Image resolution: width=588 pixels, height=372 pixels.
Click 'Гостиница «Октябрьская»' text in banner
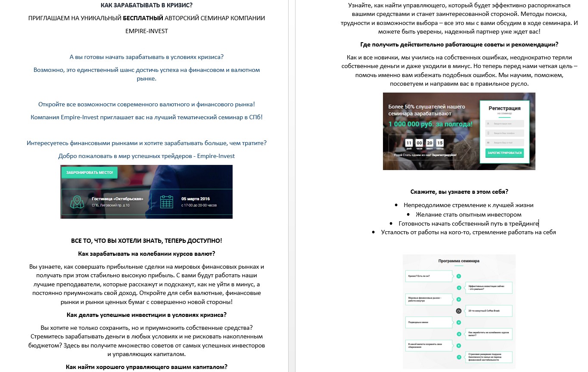[117, 199]
